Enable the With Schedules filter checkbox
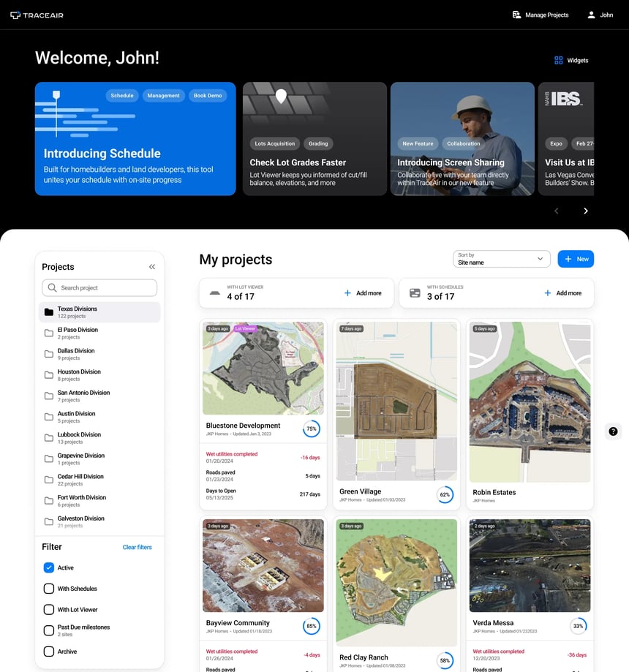 click(48, 588)
